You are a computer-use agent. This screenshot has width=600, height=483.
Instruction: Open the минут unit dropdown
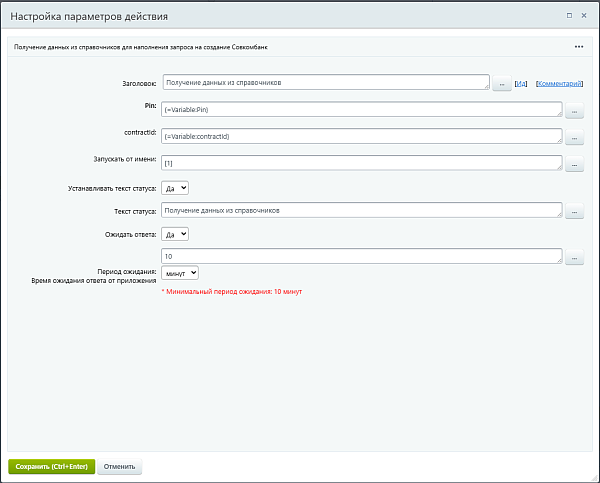point(180,273)
